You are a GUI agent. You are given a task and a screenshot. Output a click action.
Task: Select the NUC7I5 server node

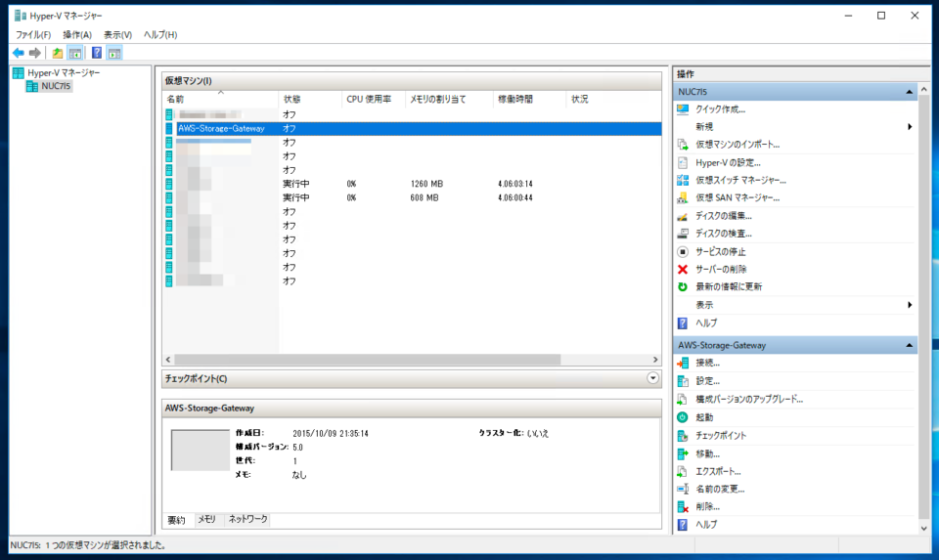pyautogui.click(x=56, y=86)
